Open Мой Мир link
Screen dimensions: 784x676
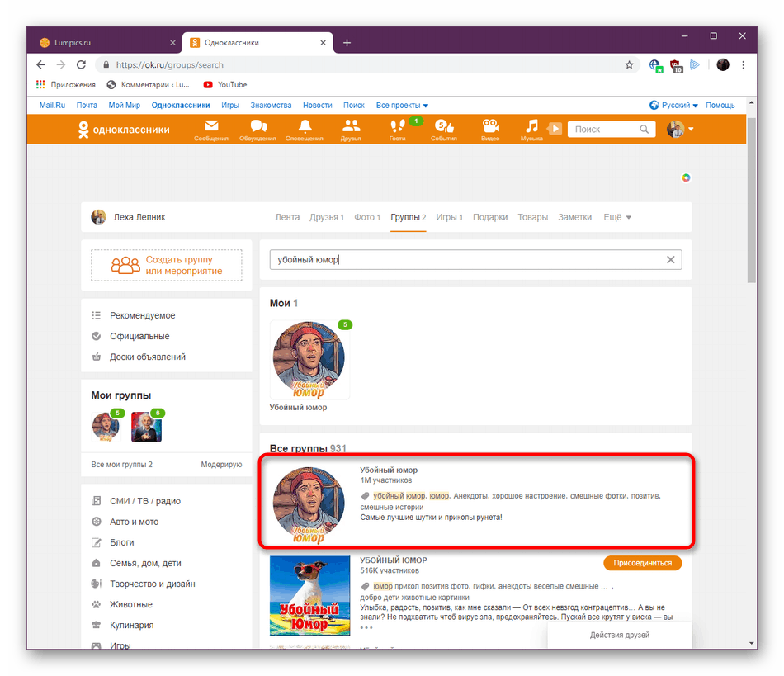click(x=125, y=105)
